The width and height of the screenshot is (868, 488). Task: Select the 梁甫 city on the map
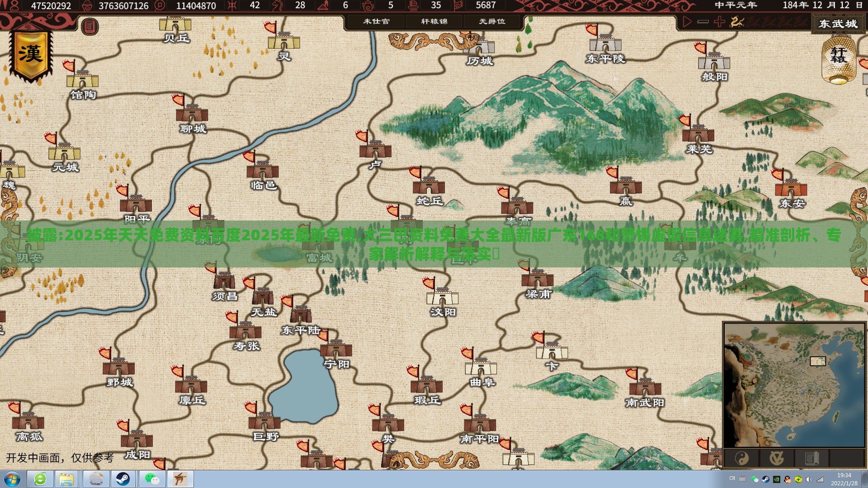point(538,278)
